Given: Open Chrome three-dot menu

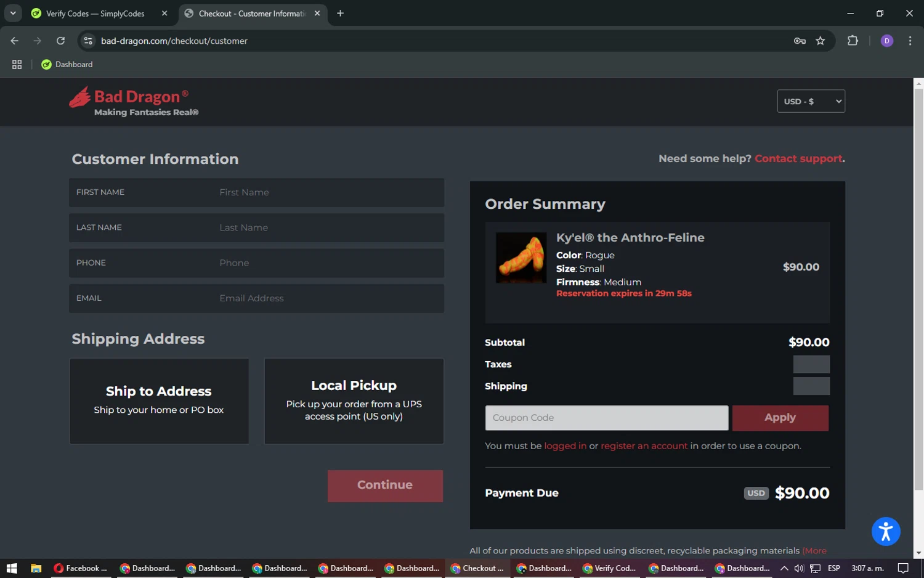Looking at the screenshot, I should pos(910,41).
